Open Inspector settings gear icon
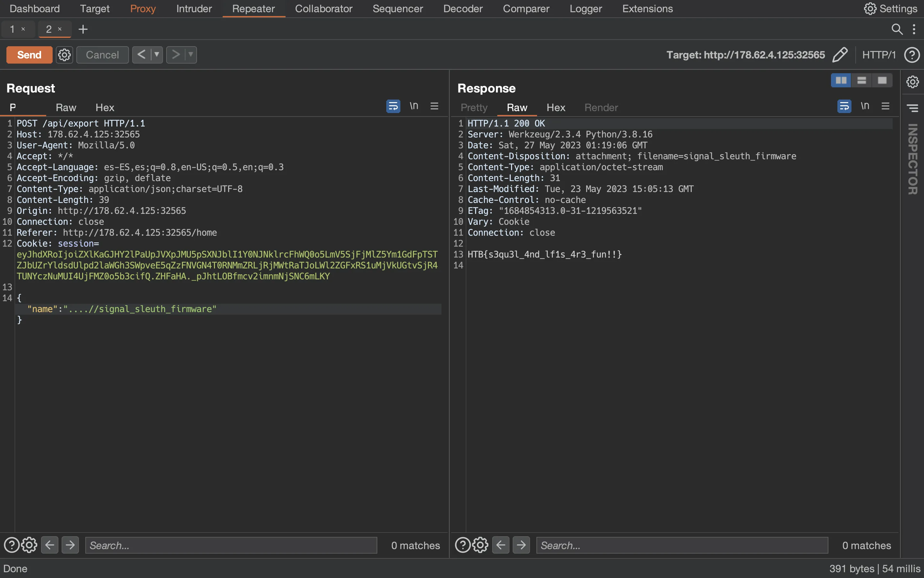Image resolution: width=924 pixels, height=578 pixels. pos(912,82)
